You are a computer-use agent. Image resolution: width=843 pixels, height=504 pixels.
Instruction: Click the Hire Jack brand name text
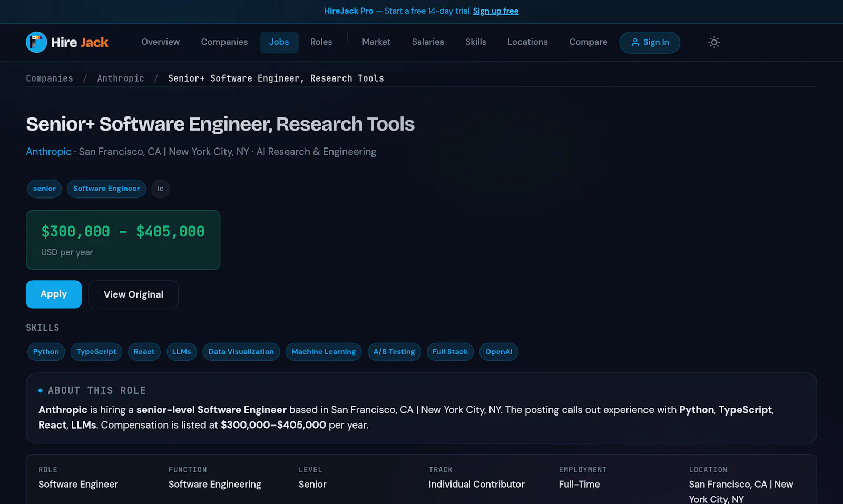pyautogui.click(x=80, y=42)
